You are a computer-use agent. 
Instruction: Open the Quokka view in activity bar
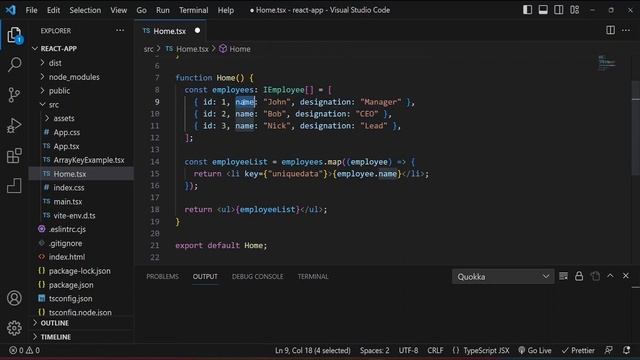click(x=14, y=186)
